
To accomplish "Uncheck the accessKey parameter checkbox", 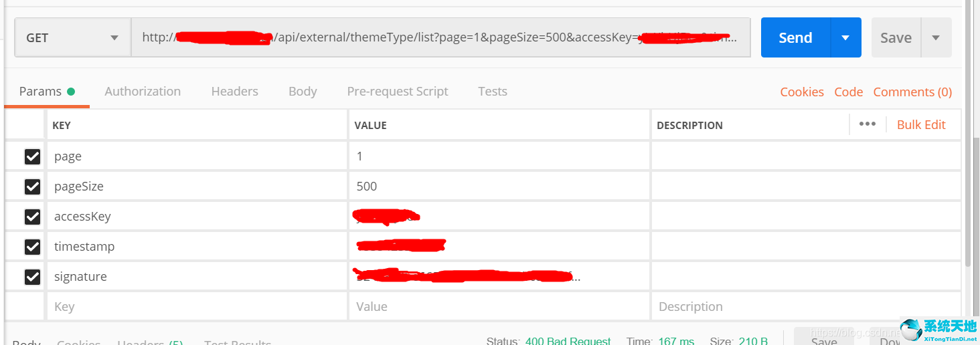I will coord(32,217).
